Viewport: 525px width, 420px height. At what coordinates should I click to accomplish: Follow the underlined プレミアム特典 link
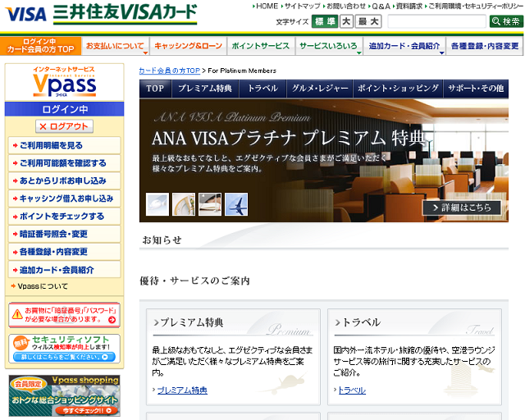pos(182,390)
